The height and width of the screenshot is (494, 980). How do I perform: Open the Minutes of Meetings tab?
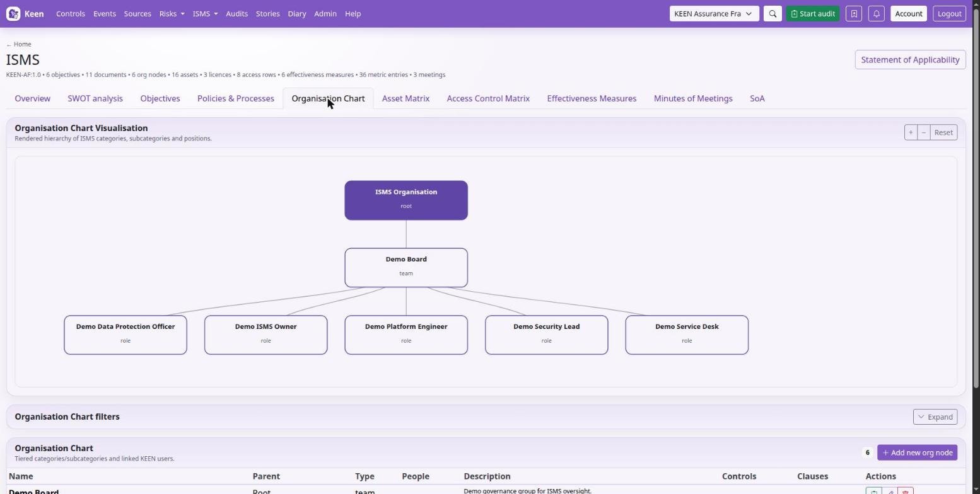[x=693, y=99]
